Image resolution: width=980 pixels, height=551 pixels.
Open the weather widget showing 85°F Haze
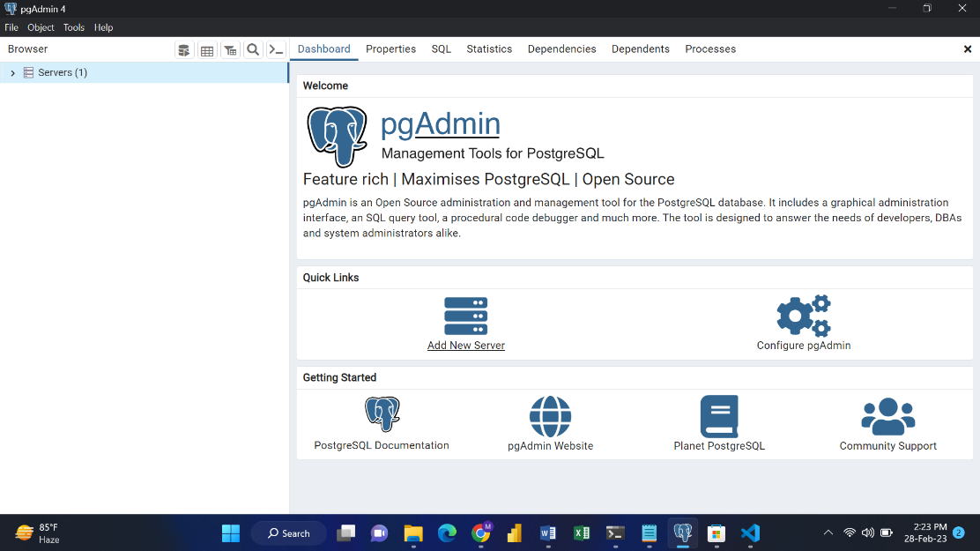pyautogui.click(x=38, y=533)
